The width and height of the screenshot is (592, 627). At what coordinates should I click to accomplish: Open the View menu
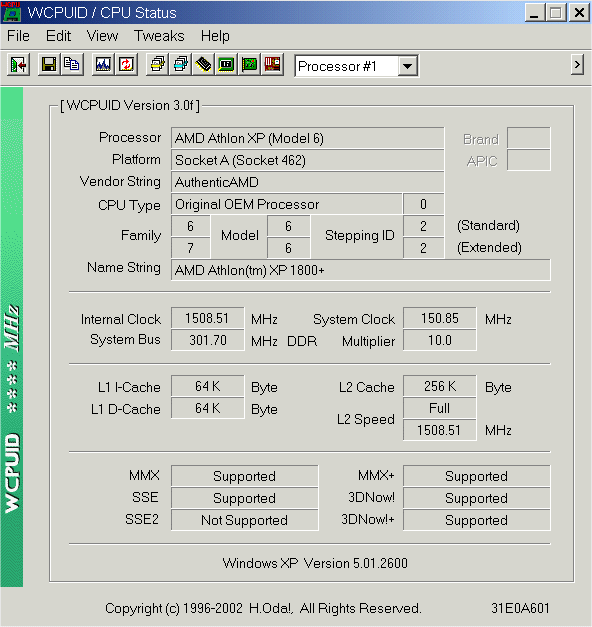pyautogui.click(x=102, y=36)
